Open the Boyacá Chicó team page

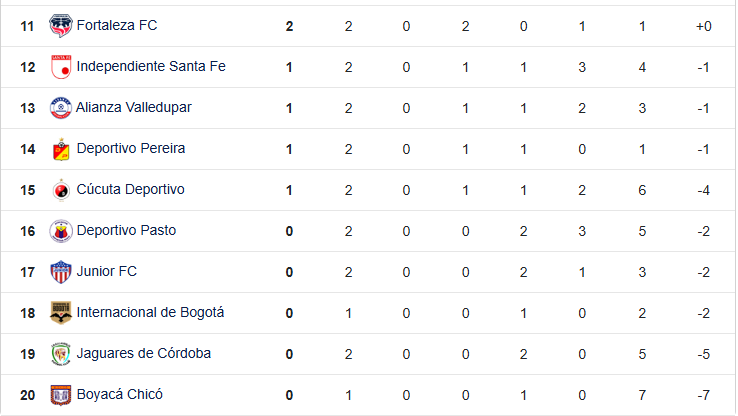120,394
